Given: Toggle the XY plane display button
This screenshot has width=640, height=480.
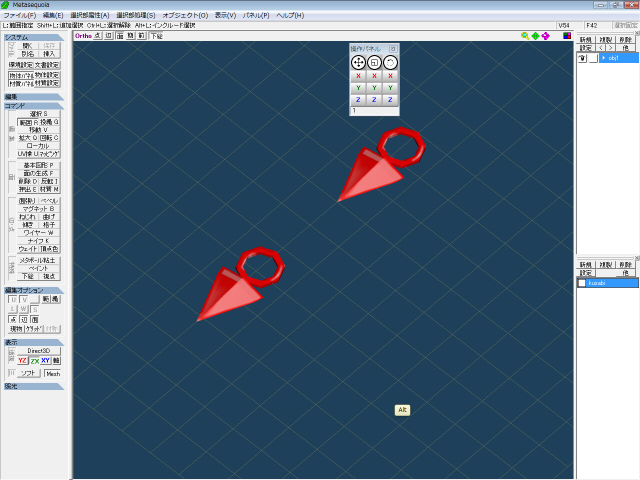Looking at the screenshot, I should pos(46,360).
